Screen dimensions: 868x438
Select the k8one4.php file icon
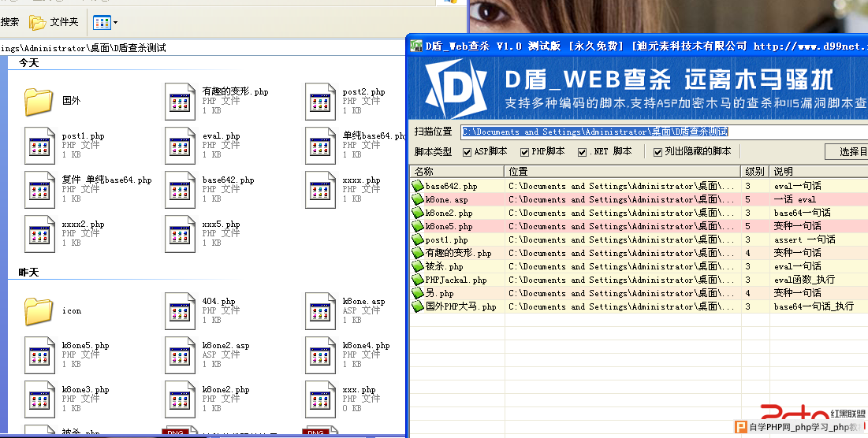[321, 355]
